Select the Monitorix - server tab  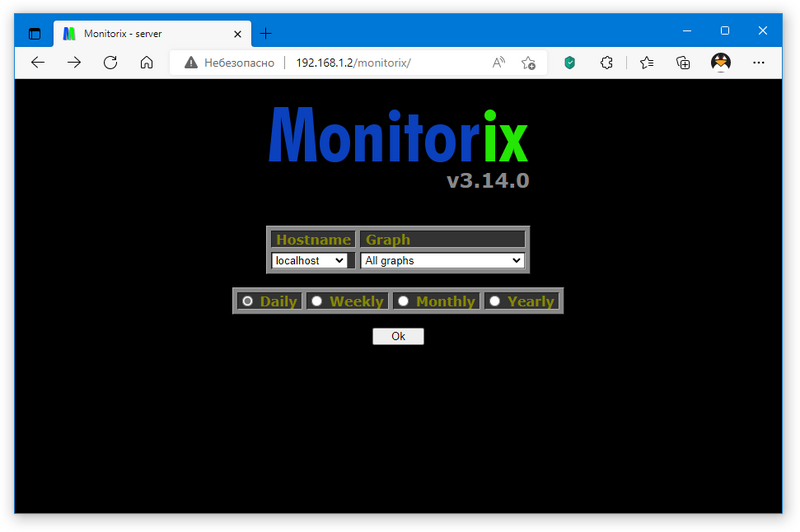(x=152, y=34)
